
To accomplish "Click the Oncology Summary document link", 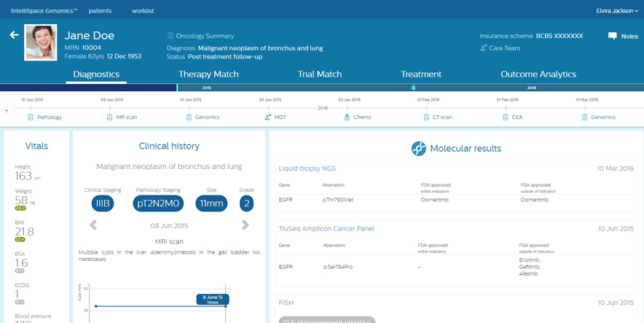I will click(x=200, y=36).
